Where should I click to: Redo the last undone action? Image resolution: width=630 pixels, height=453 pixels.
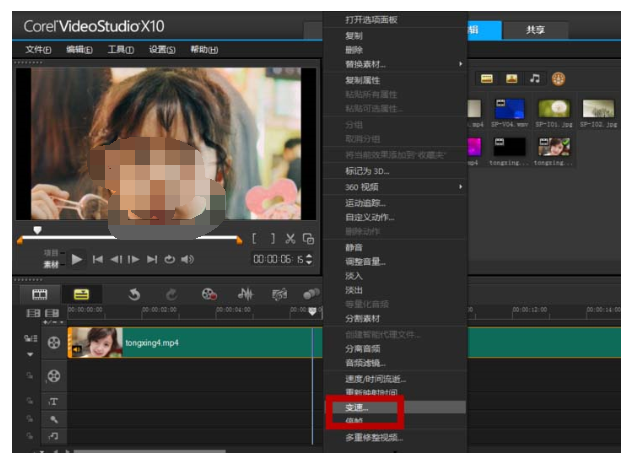tap(172, 295)
